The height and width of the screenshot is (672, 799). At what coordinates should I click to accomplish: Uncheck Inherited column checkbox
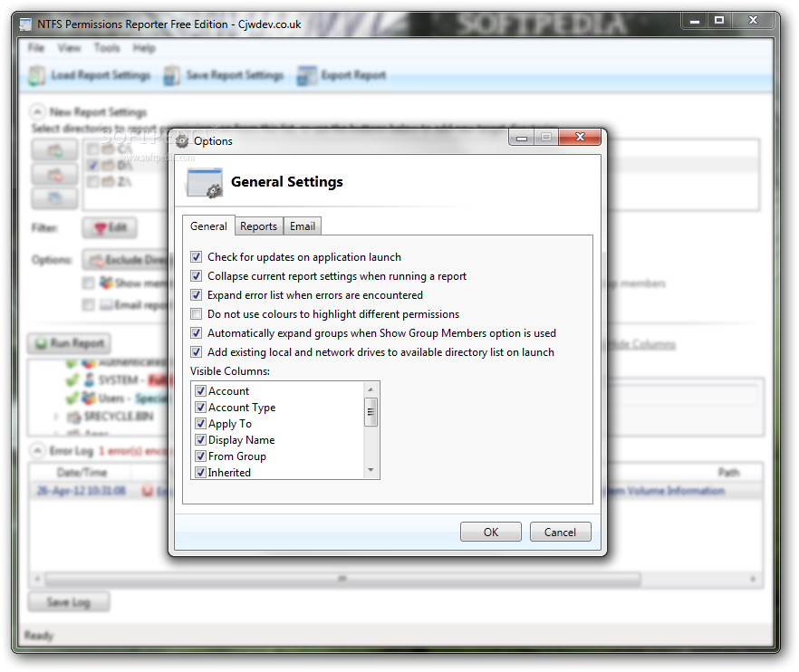(x=201, y=473)
